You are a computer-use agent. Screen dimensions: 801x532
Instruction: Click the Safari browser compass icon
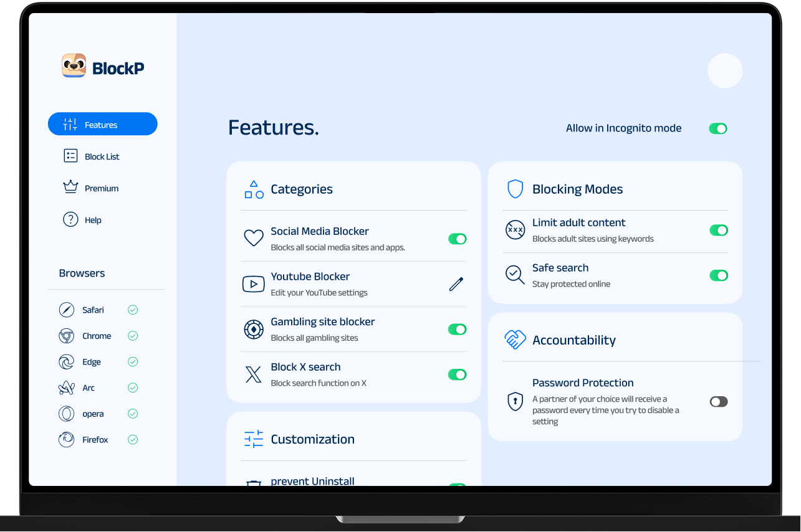click(x=66, y=310)
